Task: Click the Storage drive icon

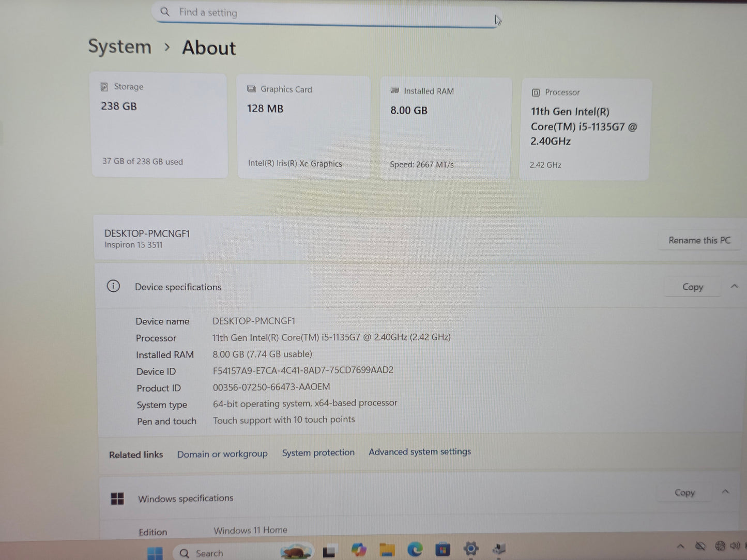Action: pos(104,87)
